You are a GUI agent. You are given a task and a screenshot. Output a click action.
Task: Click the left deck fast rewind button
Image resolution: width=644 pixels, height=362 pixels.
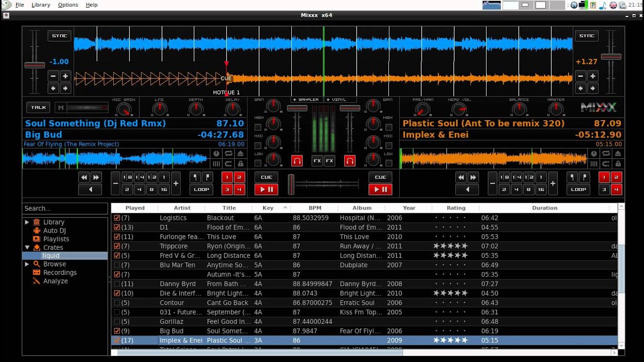84,177
